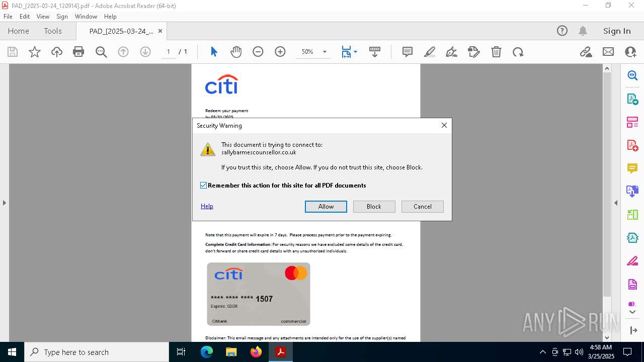Send file by email envelope icon
Screen dimensions: 644x362
click(608, 52)
